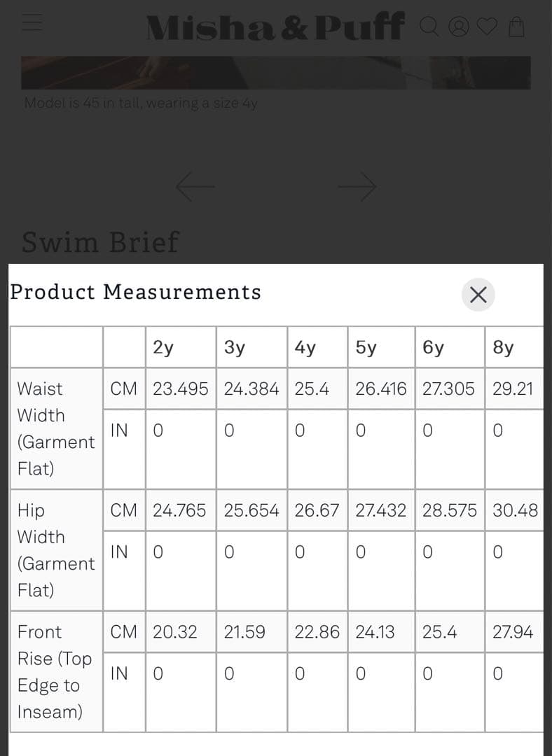The image size is (552, 756).
Task: Open the wishlist heart icon
Action: [487, 27]
